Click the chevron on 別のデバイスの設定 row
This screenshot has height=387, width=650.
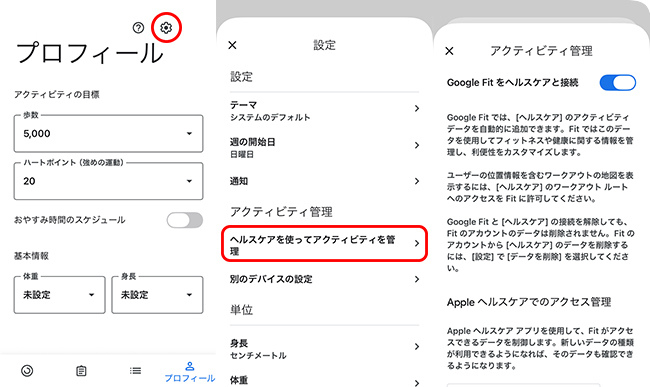417,279
